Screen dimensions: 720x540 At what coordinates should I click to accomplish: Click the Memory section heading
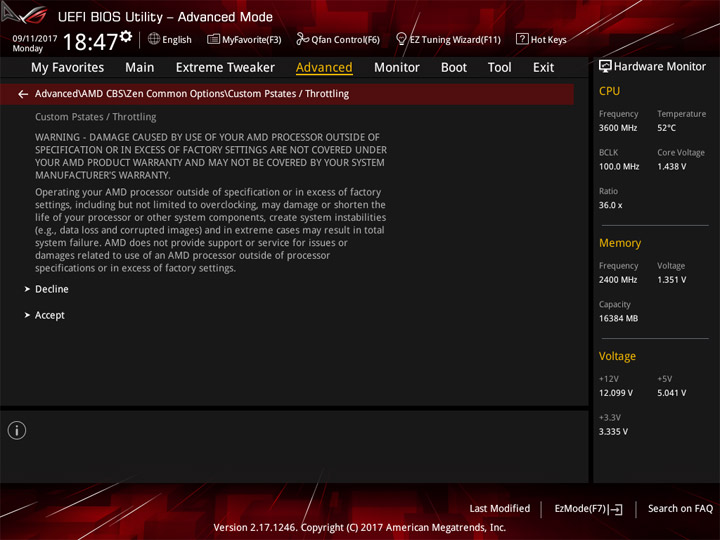tap(620, 243)
